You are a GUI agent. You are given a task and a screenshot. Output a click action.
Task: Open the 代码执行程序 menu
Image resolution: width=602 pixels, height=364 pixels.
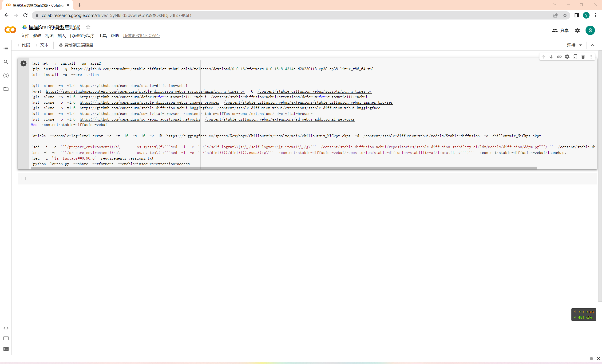coord(82,36)
